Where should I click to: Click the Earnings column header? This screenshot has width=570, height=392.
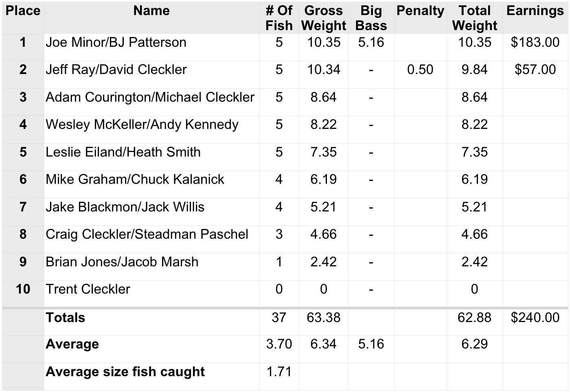click(535, 11)
